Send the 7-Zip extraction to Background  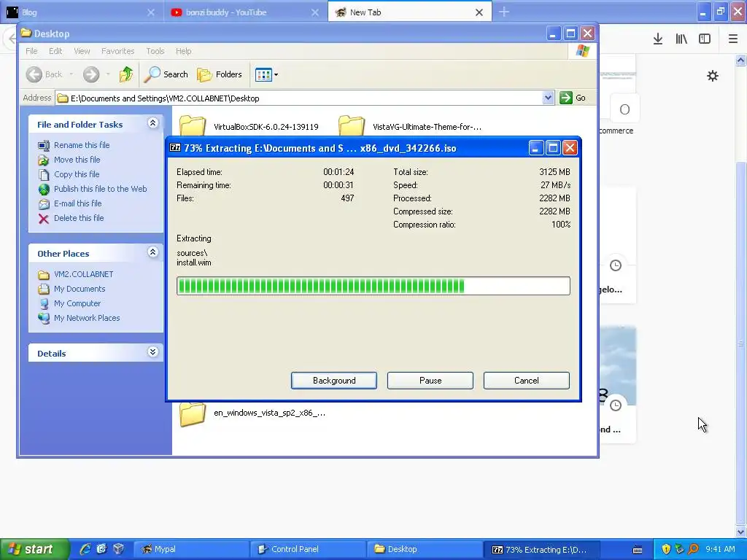click(x=334, y=381)
